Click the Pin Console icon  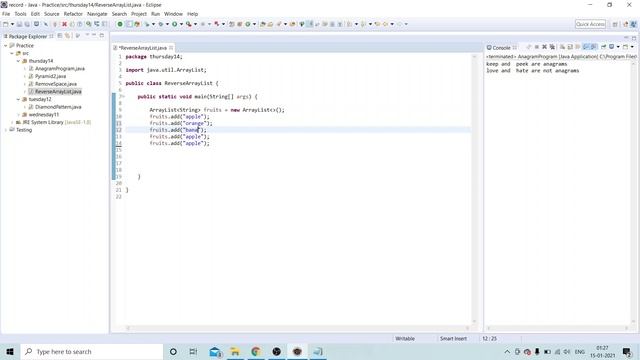(603, 47)
